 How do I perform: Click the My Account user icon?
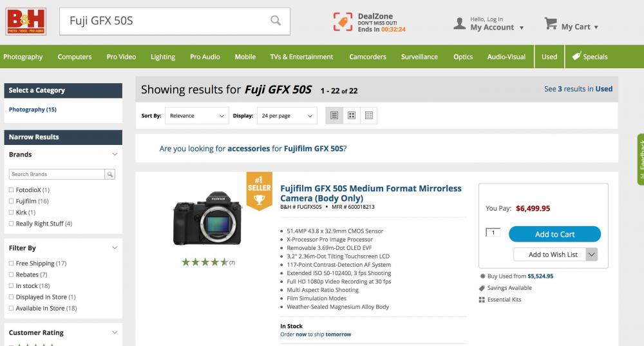(x=460, y=23)
